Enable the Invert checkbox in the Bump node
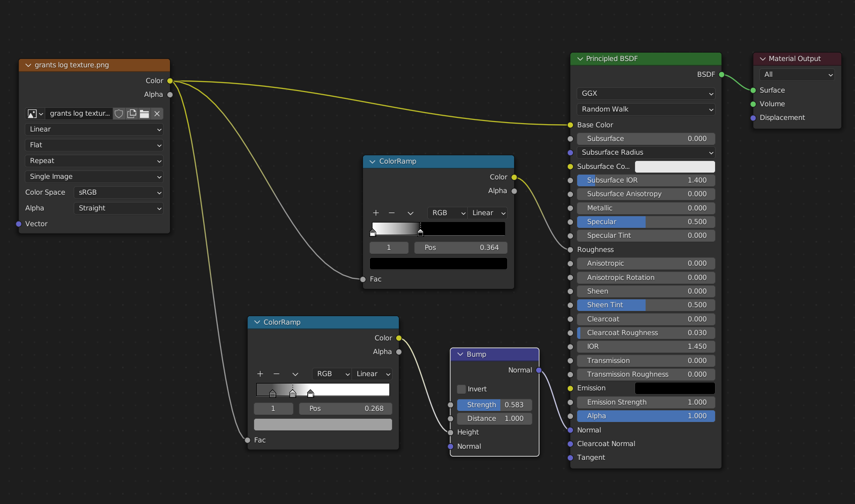 (x=461, y=389)
